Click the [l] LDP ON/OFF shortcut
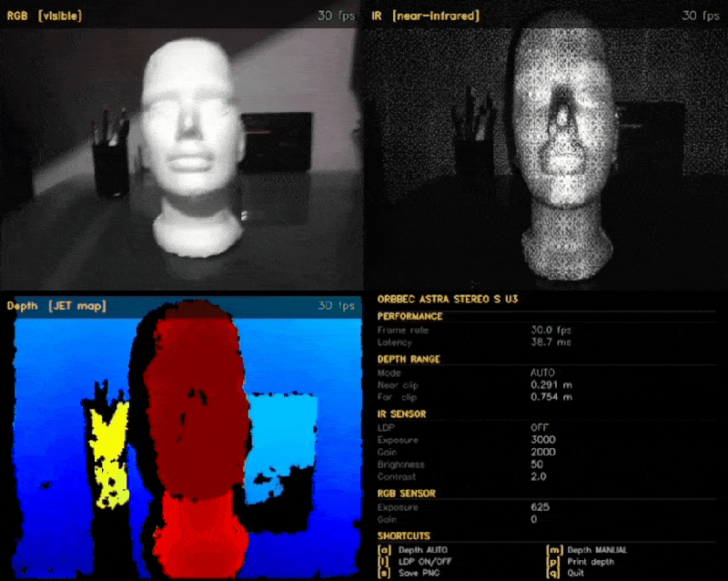The width and height of the screenshot is (728, 581). [415, 562]
